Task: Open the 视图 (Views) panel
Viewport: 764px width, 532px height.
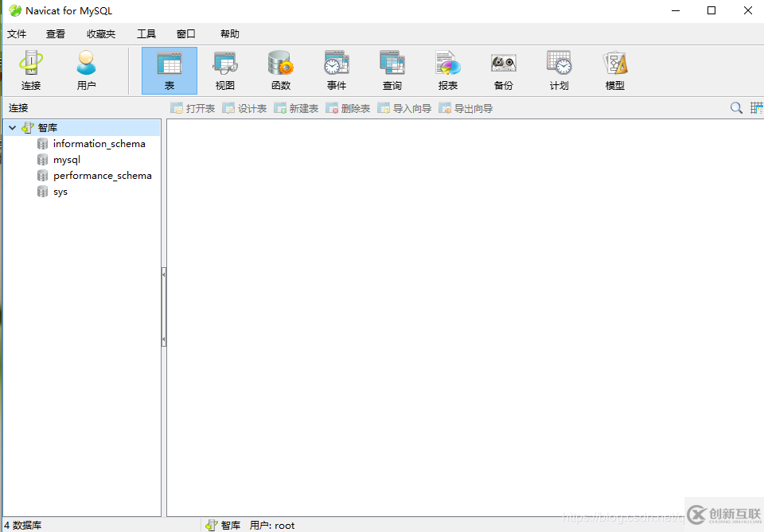Action: 224,70
